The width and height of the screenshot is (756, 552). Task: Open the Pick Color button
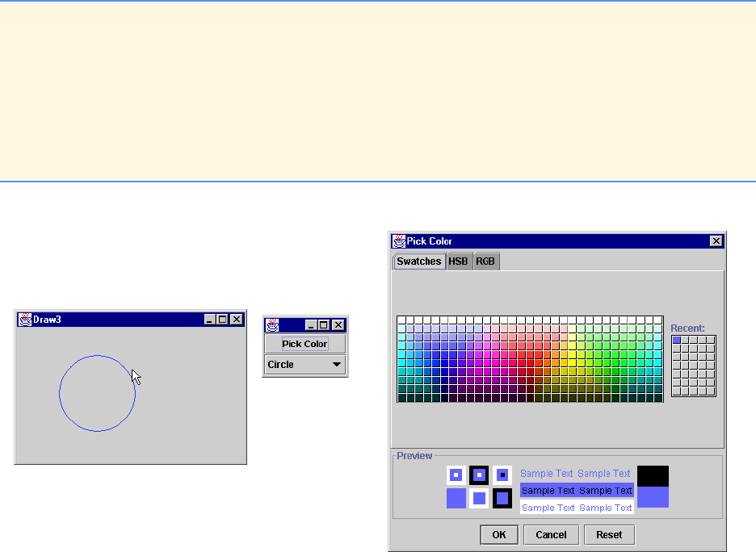[304, 344]
